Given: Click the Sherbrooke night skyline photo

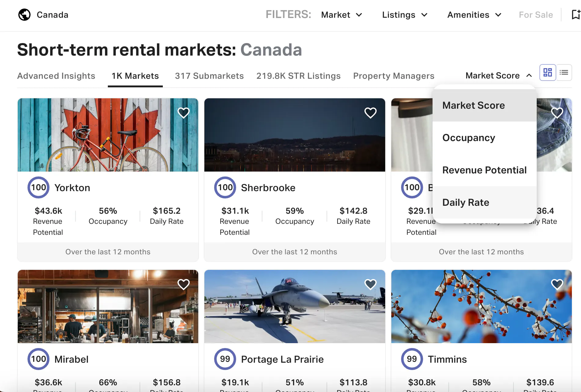Looking at the screenshot, I should 295,135.
